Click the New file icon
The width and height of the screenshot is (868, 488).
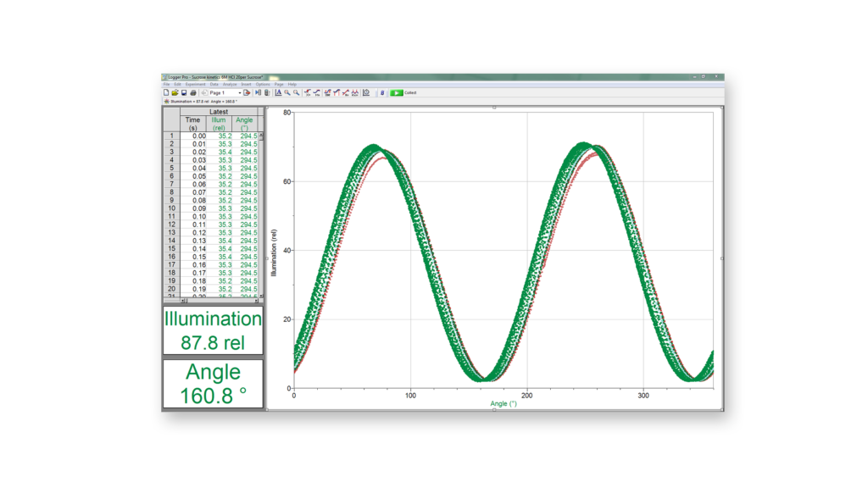166,92
